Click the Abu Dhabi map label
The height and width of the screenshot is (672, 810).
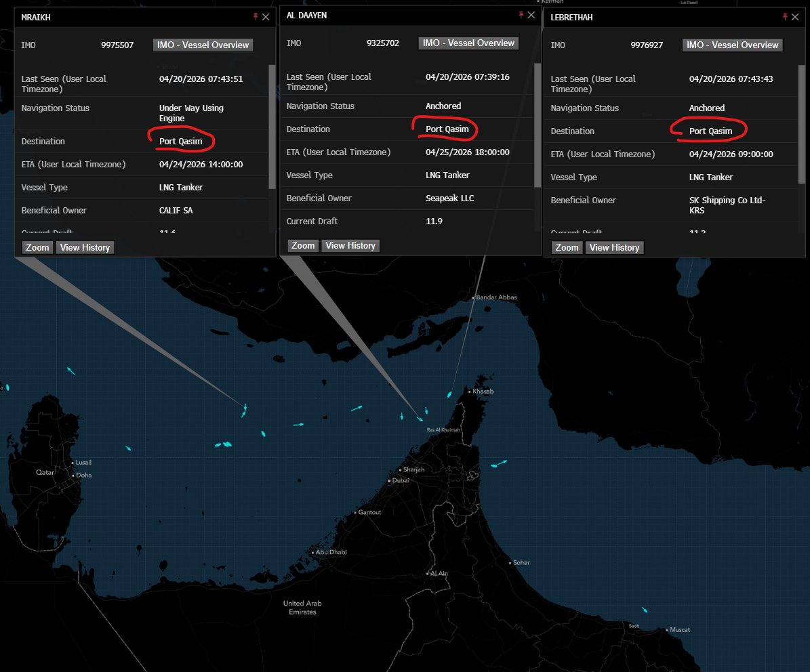point(331,551)
